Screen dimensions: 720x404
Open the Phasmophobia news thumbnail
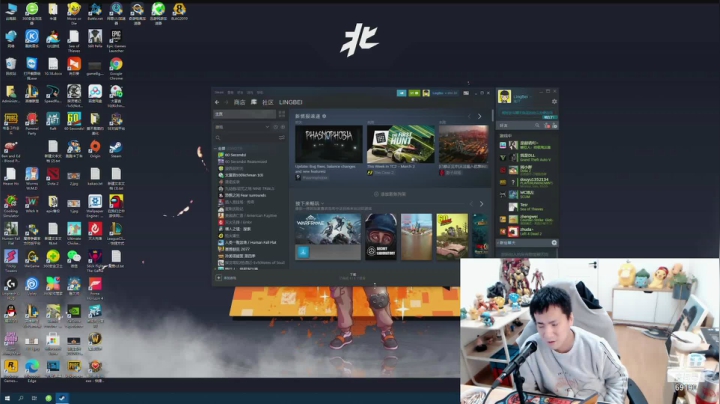coord(328,145)
